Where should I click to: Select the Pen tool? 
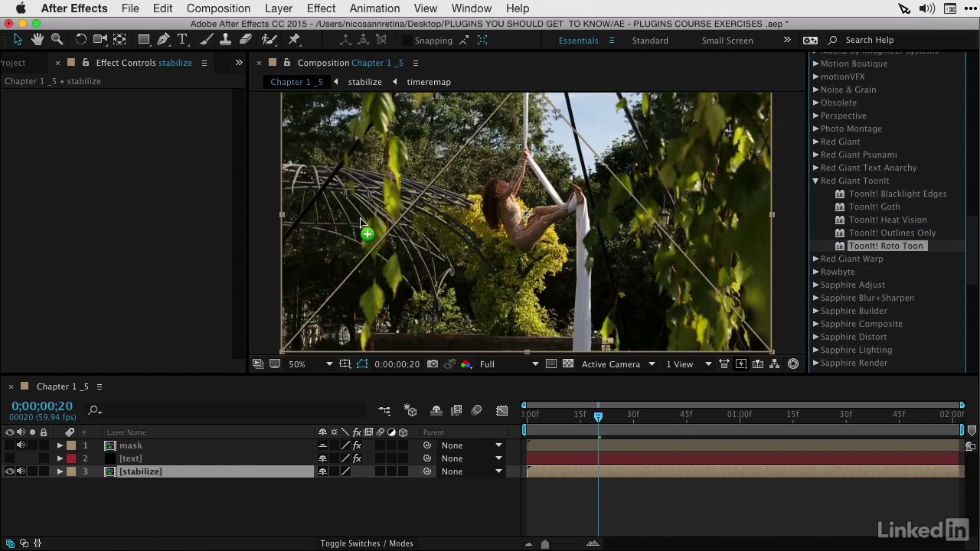click(x=163, y=40)
